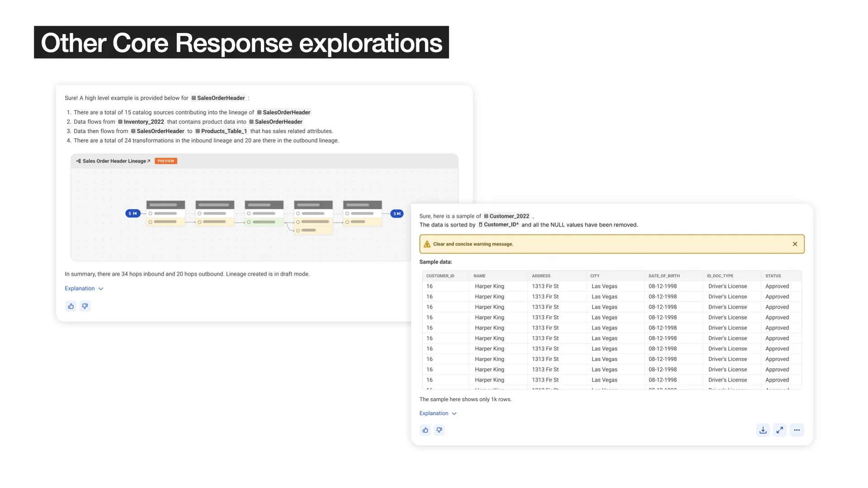Click the CUSTOMER_ID column header

(440, 276)
